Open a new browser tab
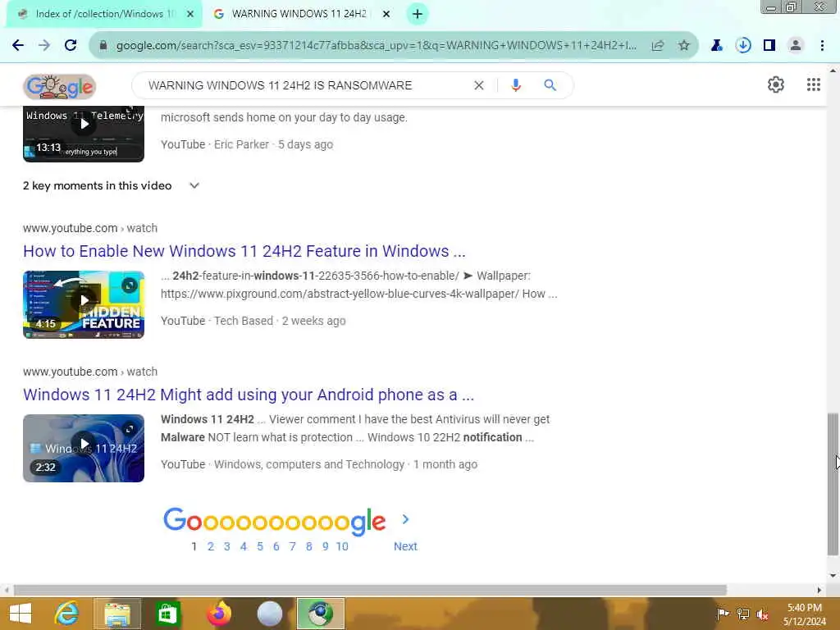The image size is (840, 630). tap(418, 14)
